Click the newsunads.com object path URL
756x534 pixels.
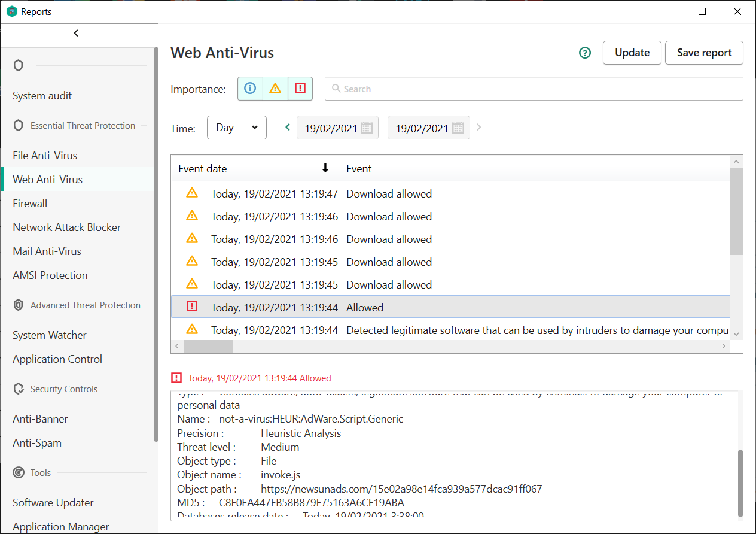401,489
